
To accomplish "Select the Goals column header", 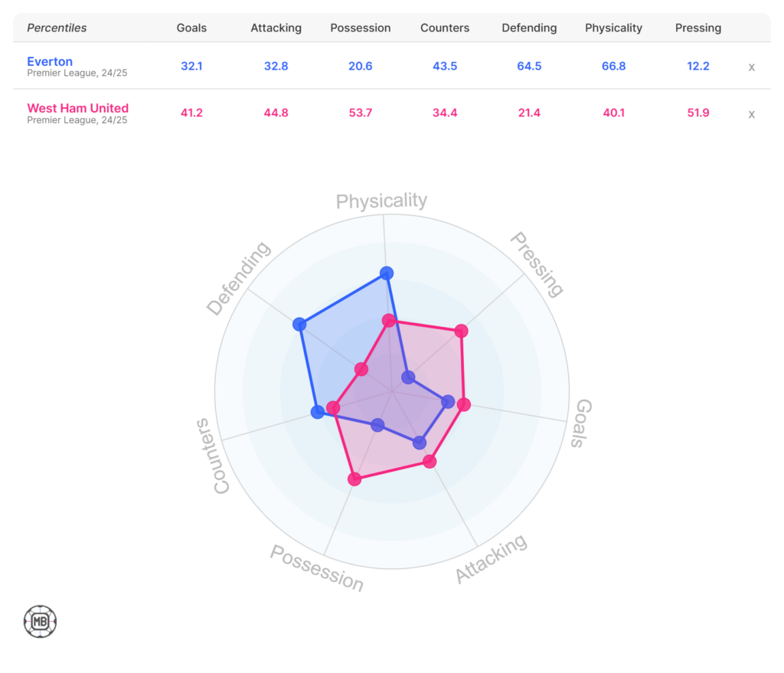I will pos(191,28).
